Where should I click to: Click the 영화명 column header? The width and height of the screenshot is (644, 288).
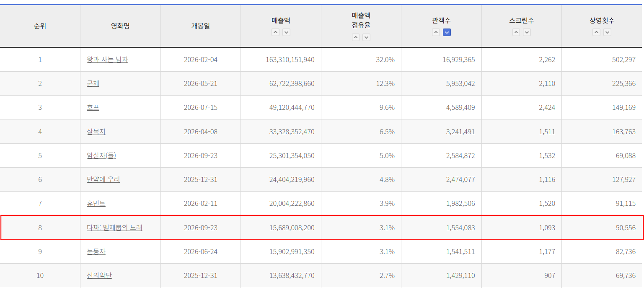[x=120, y=26]
